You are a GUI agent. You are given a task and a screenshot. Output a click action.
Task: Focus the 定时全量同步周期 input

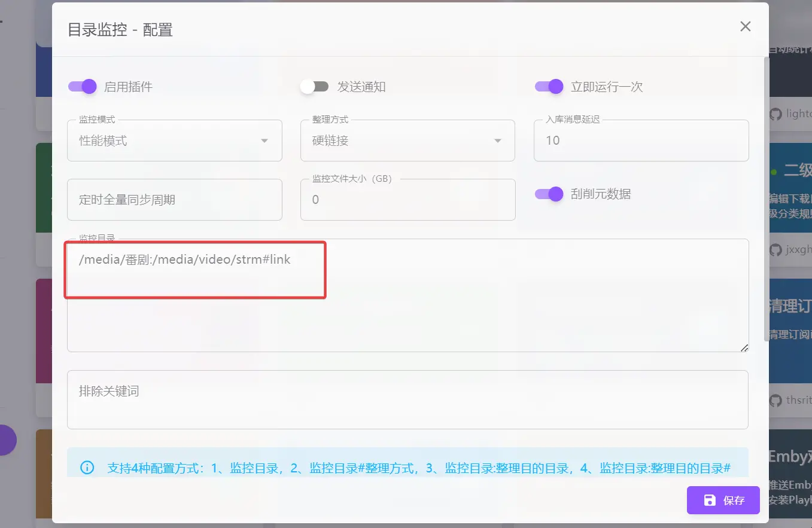174,200
